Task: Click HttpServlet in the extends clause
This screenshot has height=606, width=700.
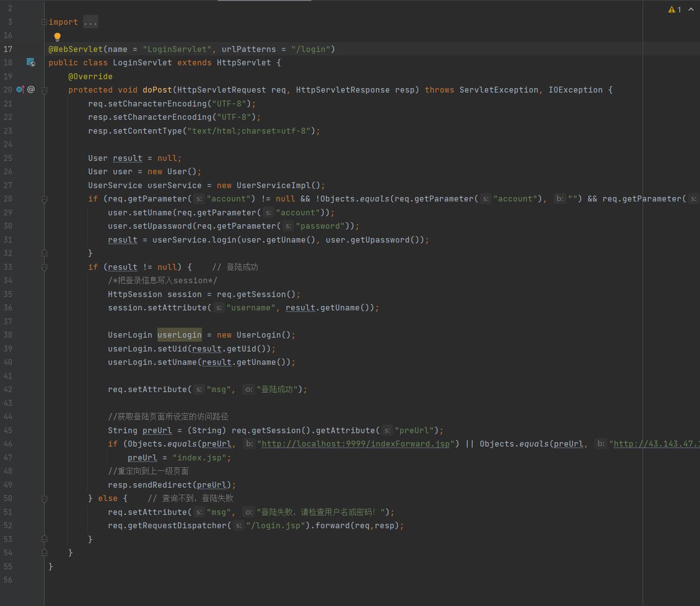Action: point(244,63)
